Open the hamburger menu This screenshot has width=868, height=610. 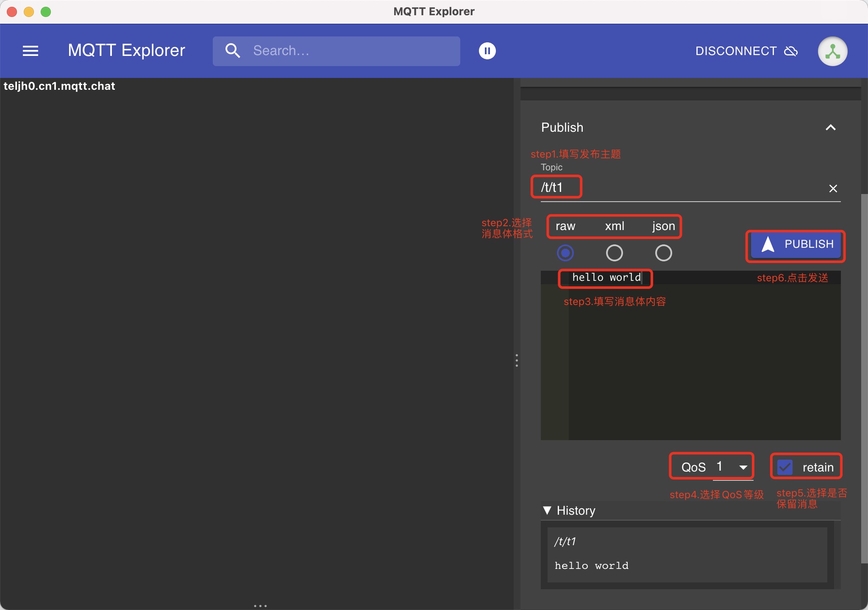[30, 51]
